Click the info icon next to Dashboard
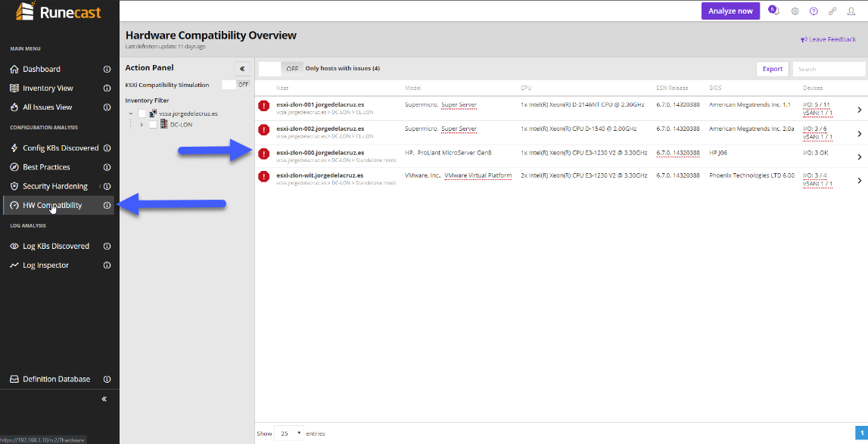This screenshot has height=444, width=868. 107,69
